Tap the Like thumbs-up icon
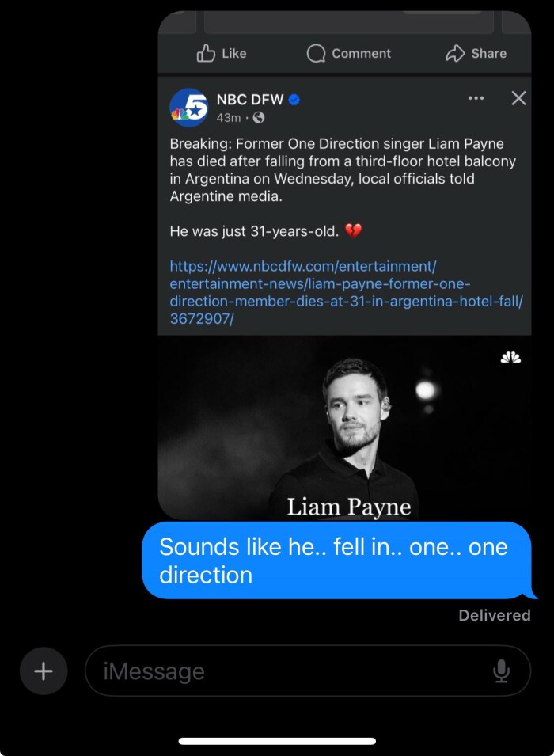The image size is (554, 756). [206, 53]
